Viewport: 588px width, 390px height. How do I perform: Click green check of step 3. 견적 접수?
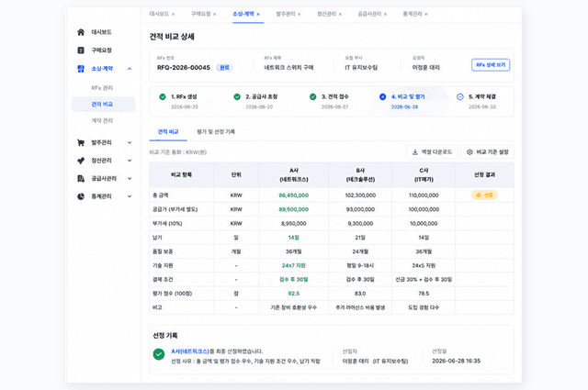(x=312, y=96)
